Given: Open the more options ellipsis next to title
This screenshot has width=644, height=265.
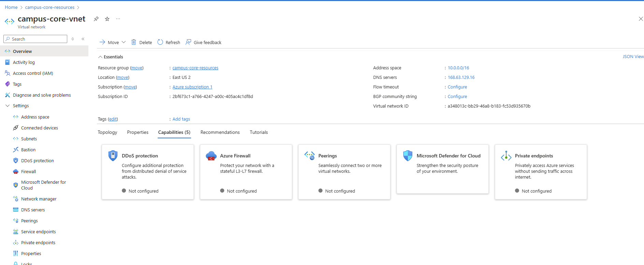Looking at the screenshot, I should pyautogui.click(x=118, y=19).
